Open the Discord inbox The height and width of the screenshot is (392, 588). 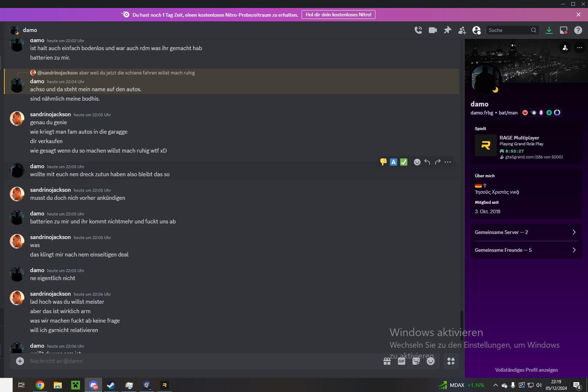pos(564,30)
